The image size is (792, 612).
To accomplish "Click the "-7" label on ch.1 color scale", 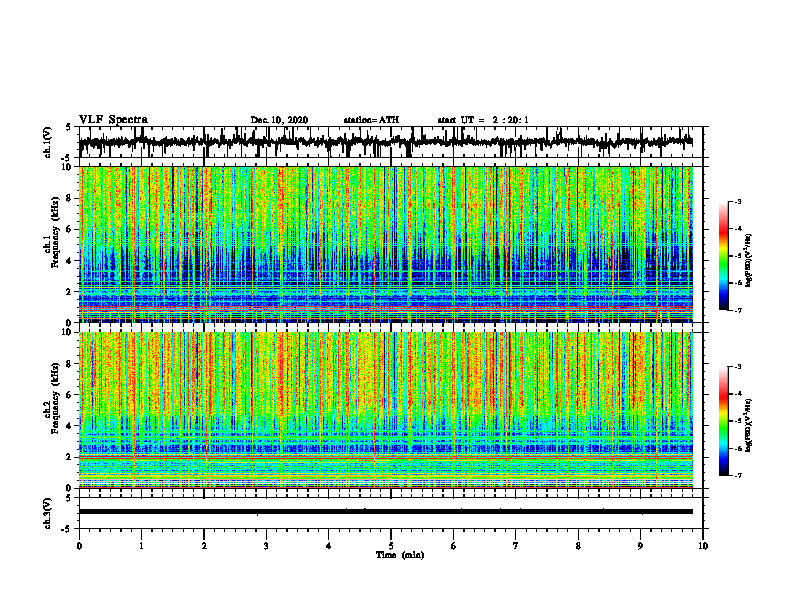I will (738, 310).
